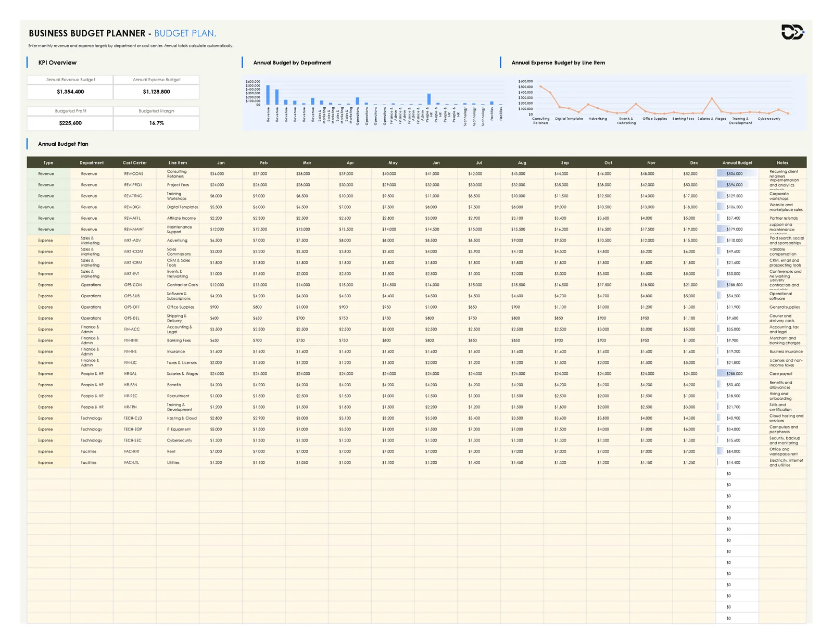Click the Annual Budget column header
The width and height of the screenshot is (833, 644).
[737, 162]
